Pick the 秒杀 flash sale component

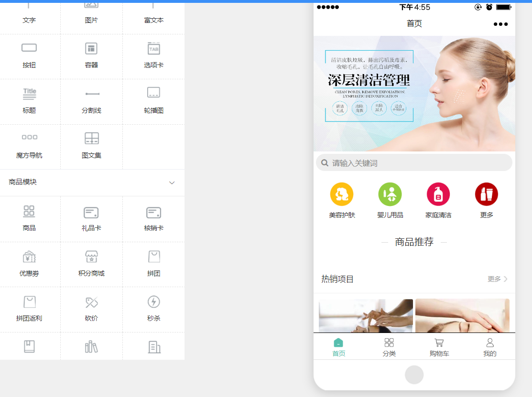154,309
